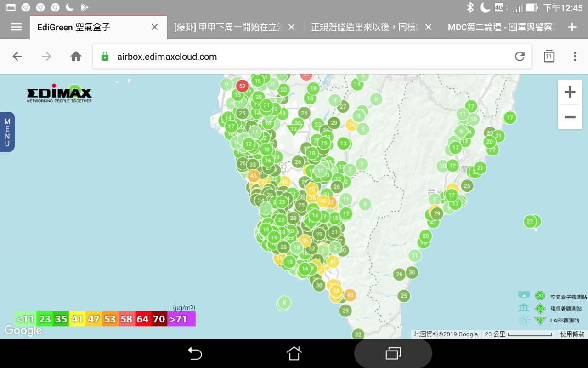588x368 pixels.
Task: Go back with the browser back arrow
Action: pyautogui.click(x=17, y=57)
